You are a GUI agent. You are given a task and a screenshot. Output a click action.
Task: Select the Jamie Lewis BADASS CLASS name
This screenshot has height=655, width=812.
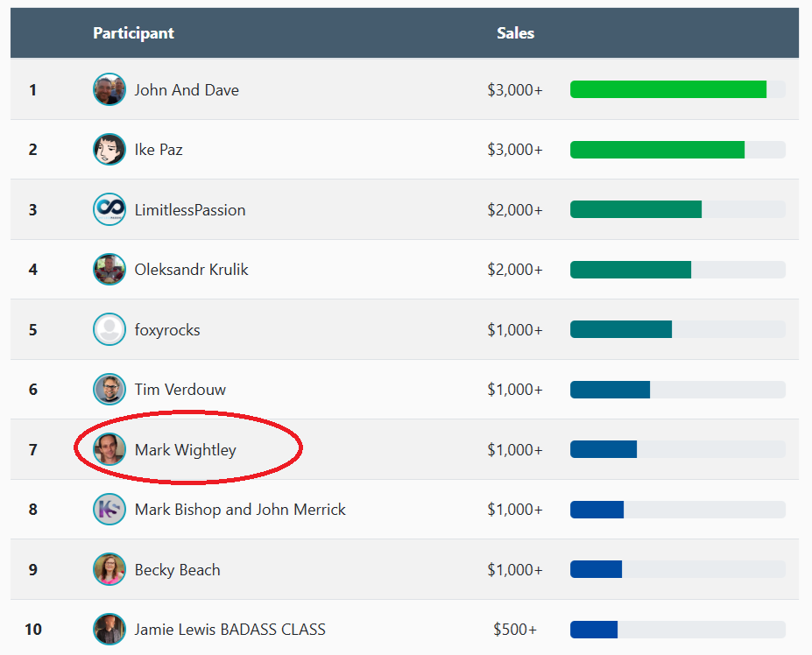229,629
